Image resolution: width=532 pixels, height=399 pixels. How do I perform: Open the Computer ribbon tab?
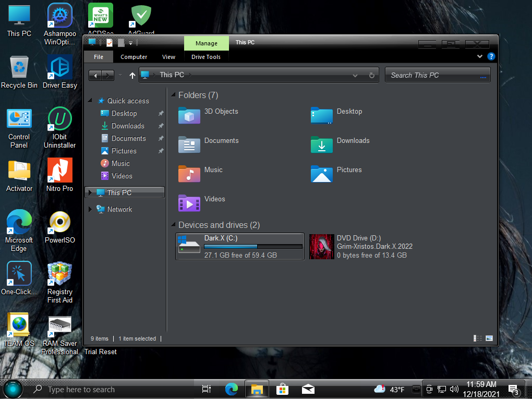[134, 57]
